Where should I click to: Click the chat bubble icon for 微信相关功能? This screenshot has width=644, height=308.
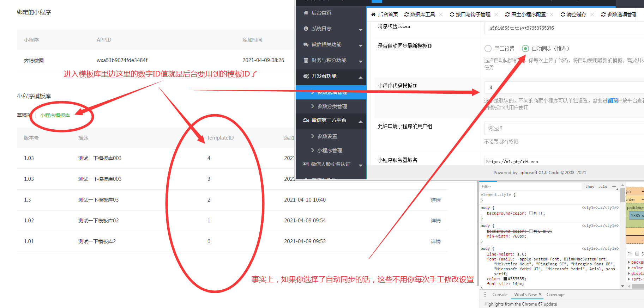[x=306, y=45]
